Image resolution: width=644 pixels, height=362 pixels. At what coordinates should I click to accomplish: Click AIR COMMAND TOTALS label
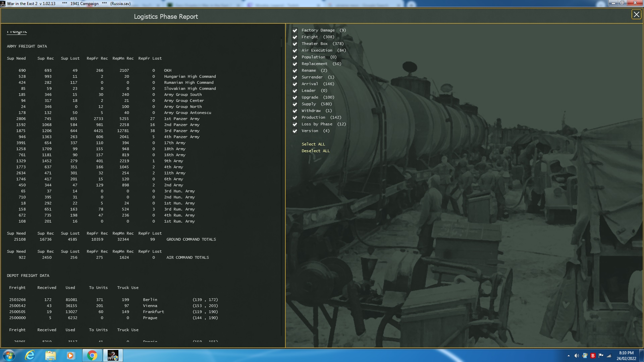pyautogui.click(x=187, y=257)
